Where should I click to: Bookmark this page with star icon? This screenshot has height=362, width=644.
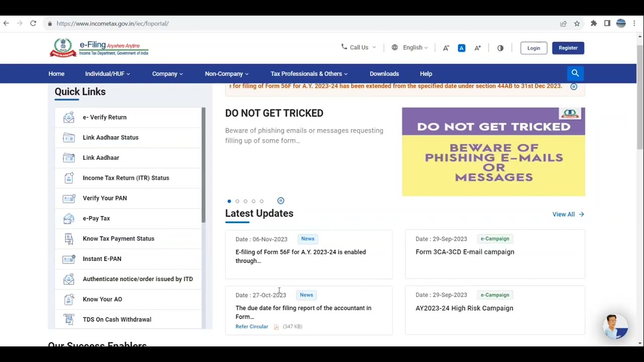click(577, 24)
